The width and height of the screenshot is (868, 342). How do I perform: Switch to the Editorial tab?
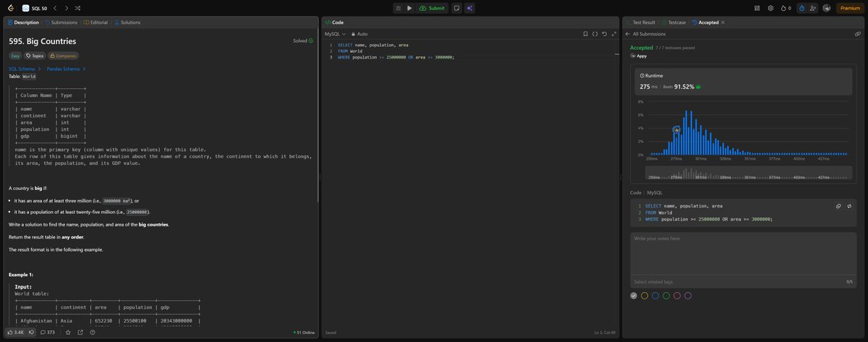pos(96,22)
